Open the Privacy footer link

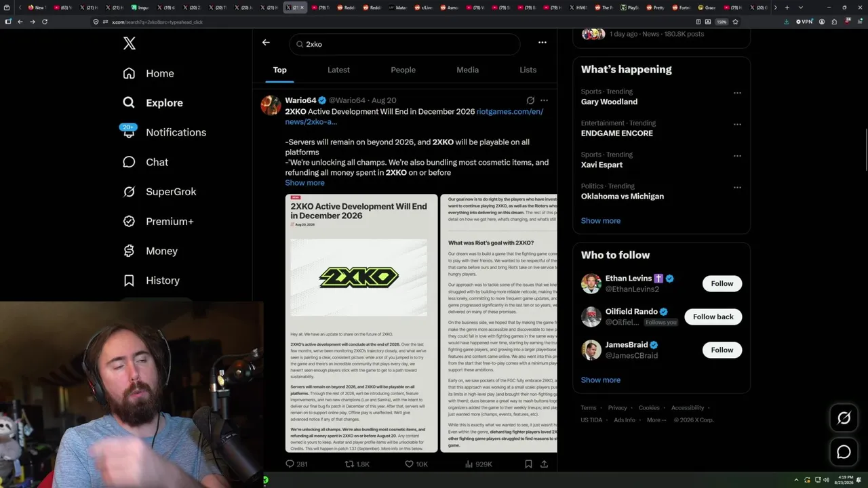coord(617,408)
